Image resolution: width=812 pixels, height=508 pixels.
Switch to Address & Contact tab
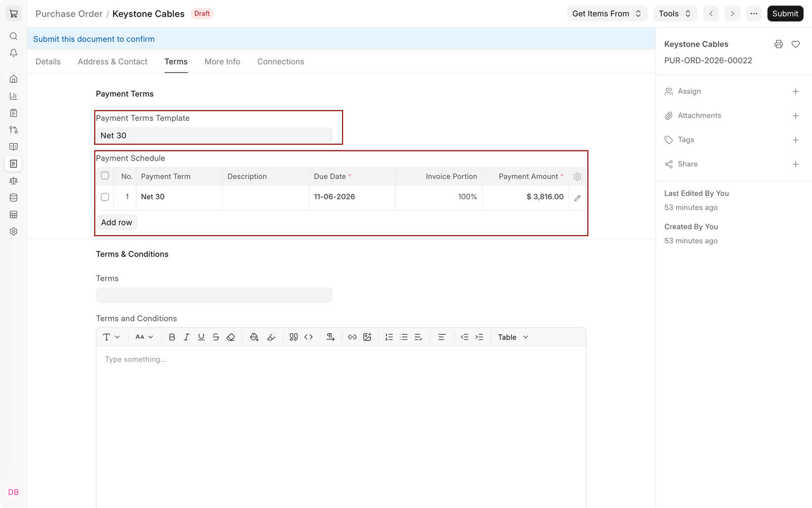(113, 61)
